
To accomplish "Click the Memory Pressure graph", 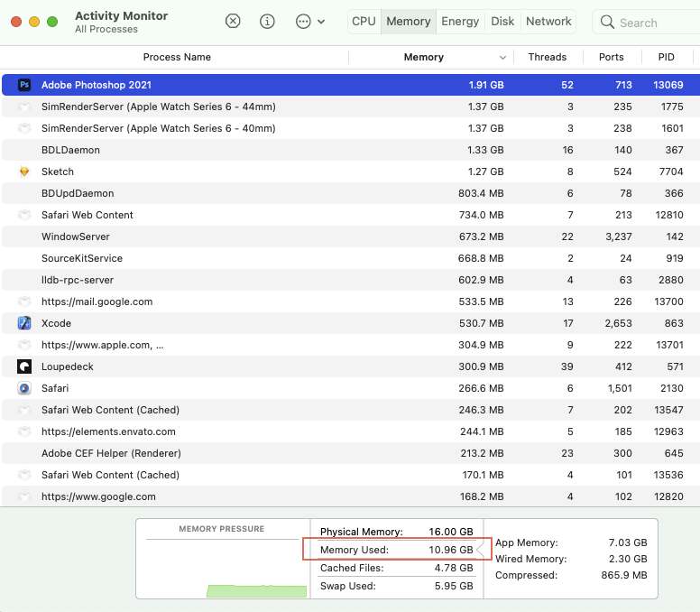I will point(222,569).
